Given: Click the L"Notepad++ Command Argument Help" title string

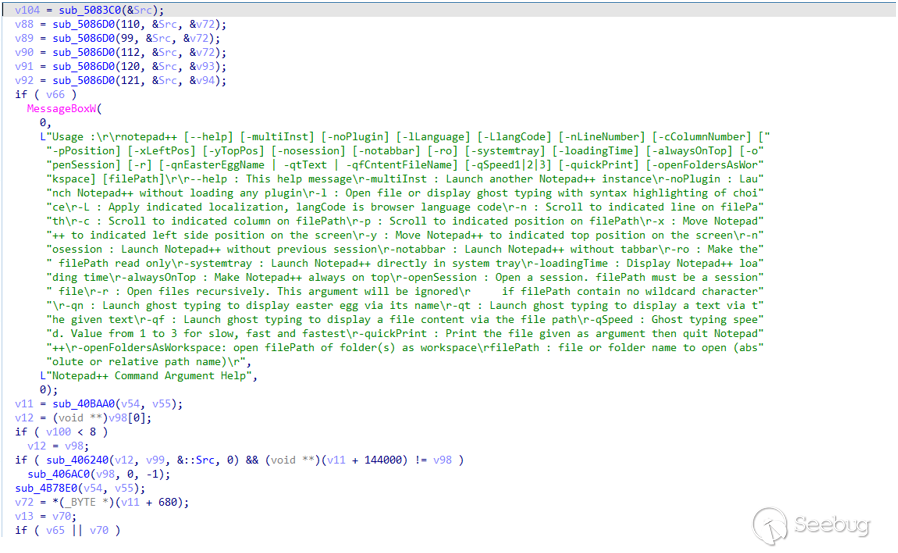Looking at the screenshot, I should point(149,376).
